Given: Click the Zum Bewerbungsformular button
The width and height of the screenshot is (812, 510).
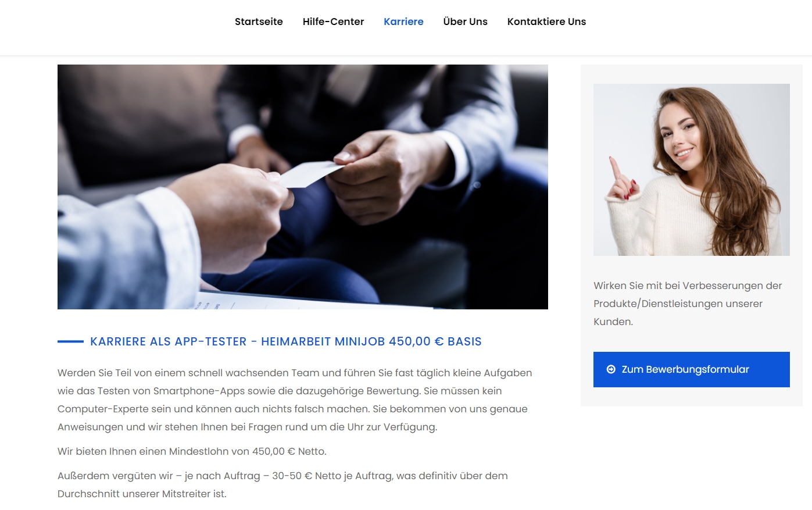Looking at the screenshot, I should (x=692, y=369).
